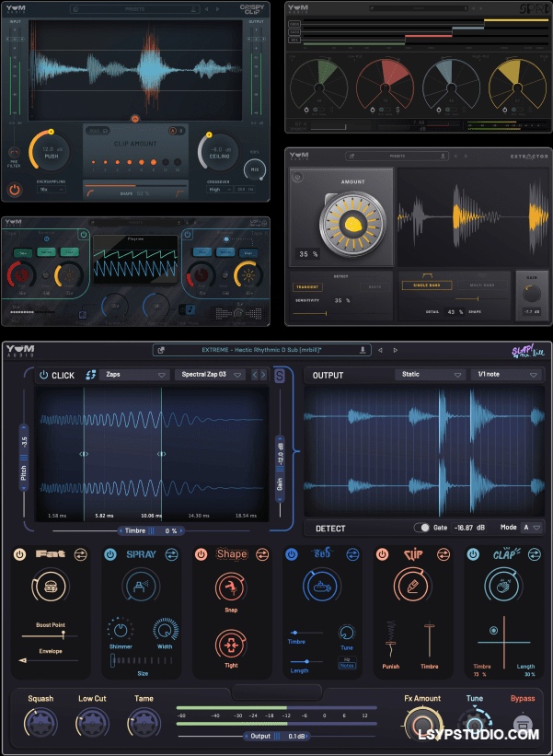Screen dimensions: 553x756
Task: Toggle the Clap module power button
Action: tap(473, 554)
